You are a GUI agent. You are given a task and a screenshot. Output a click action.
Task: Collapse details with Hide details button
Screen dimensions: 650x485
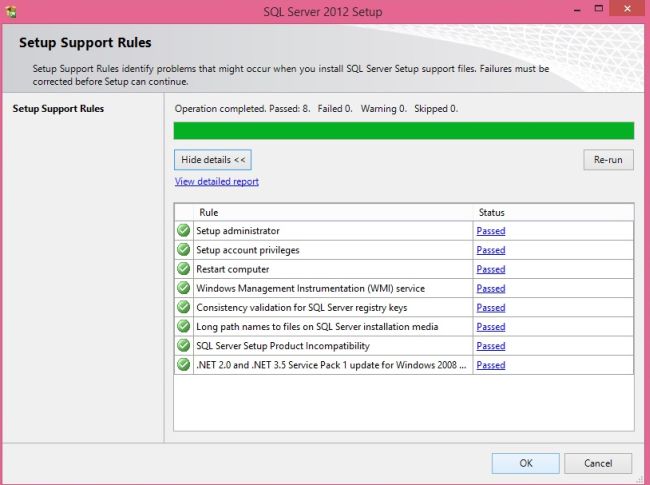pos(213,160)
